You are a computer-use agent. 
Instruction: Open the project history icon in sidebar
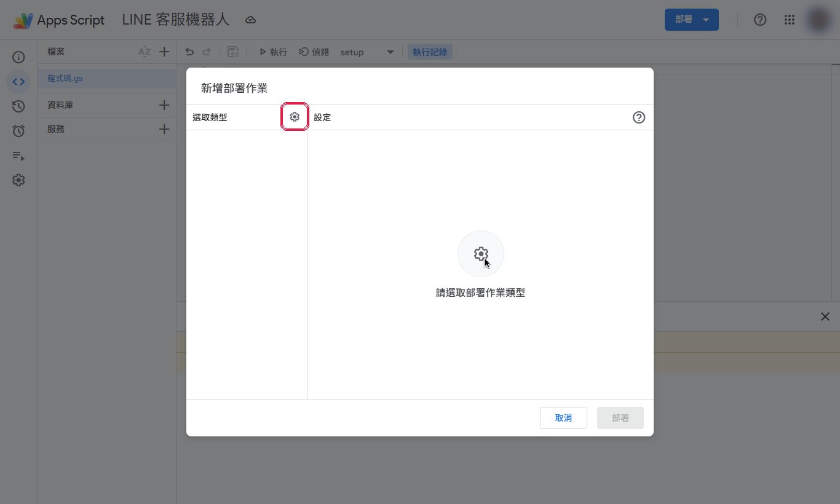[18, 106]
